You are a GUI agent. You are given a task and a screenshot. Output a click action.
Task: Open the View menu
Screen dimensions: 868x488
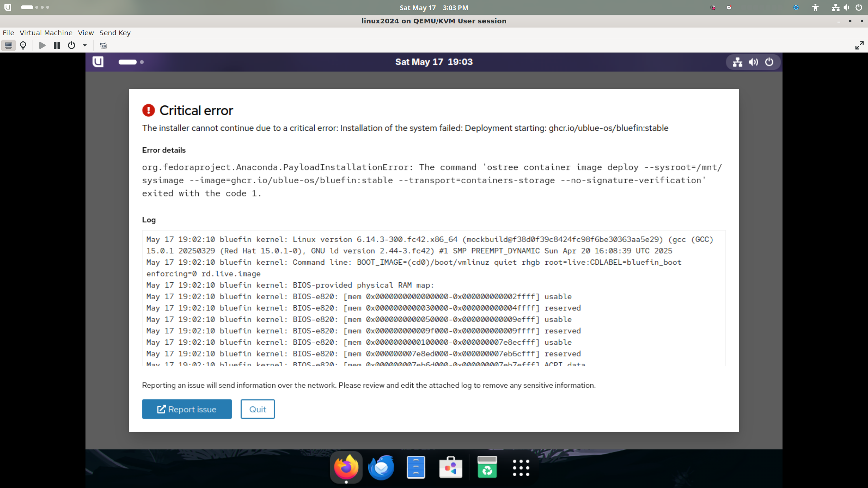point(86,33)
